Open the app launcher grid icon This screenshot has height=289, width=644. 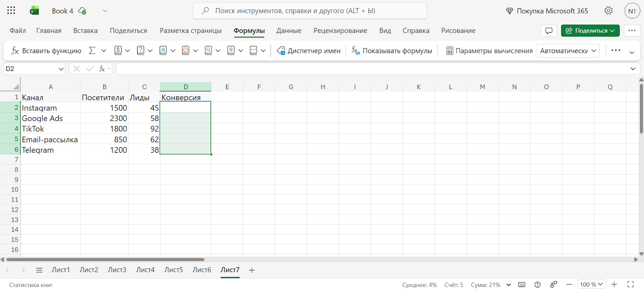(11, 10)
